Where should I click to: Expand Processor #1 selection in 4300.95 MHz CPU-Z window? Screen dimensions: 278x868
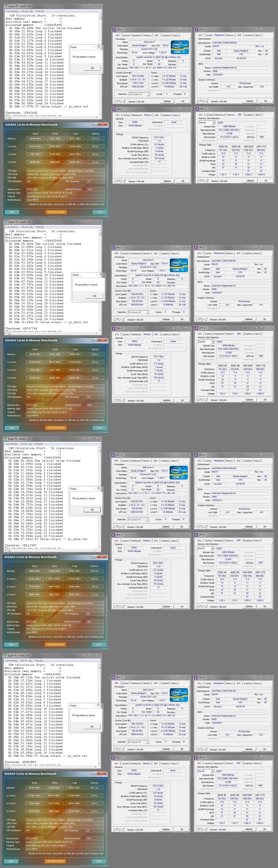138,519
